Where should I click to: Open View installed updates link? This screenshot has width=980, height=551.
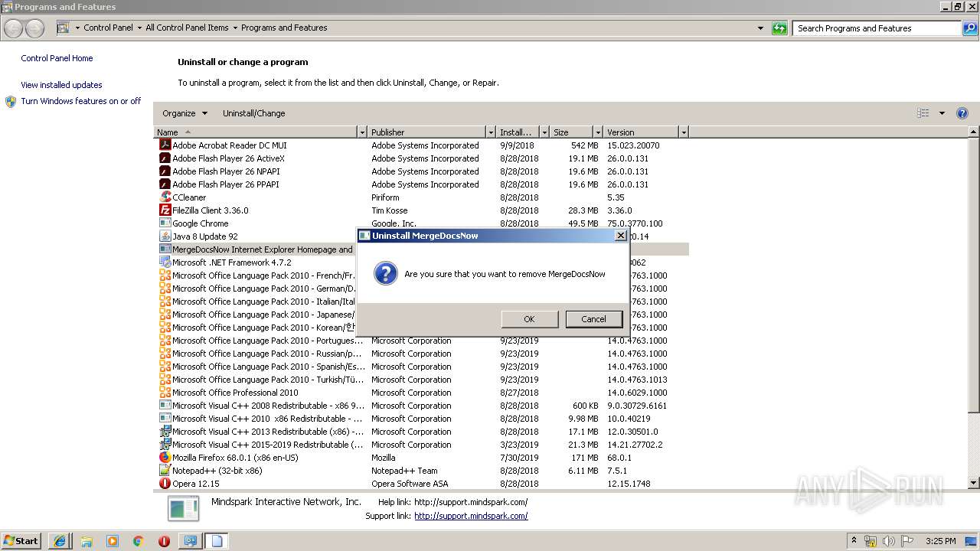61,85
